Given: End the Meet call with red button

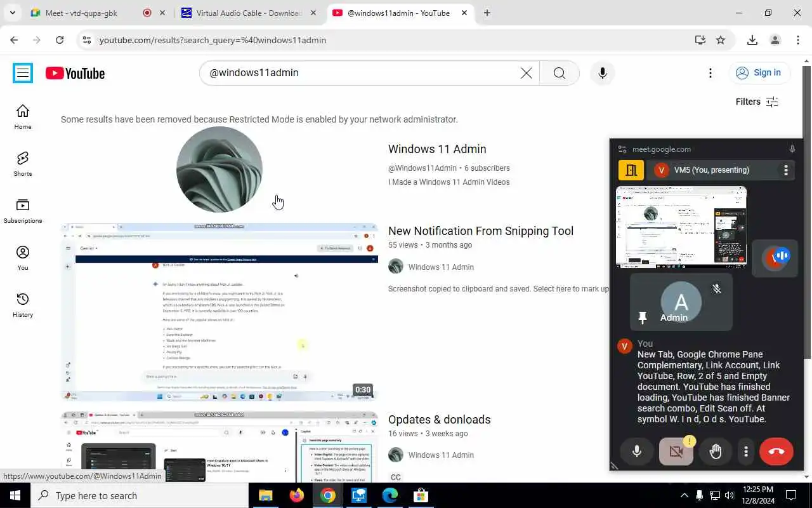Looking at the screenshot, I should pos(776,451).
